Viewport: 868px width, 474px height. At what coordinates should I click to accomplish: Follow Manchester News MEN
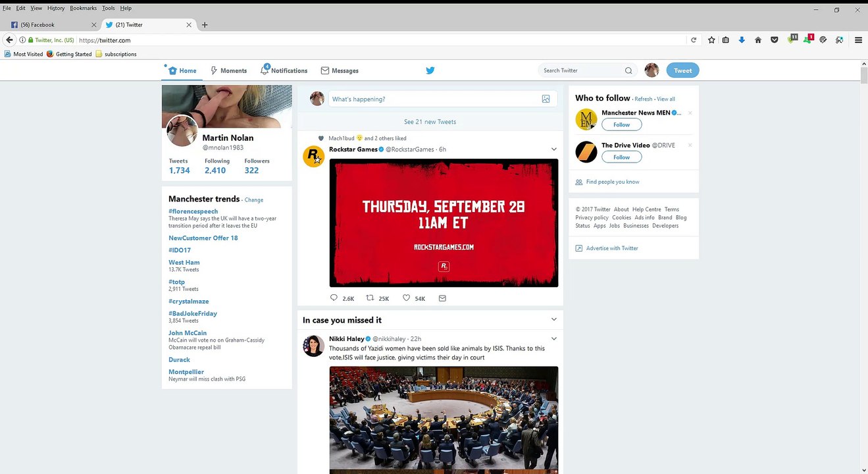point(621,124)
